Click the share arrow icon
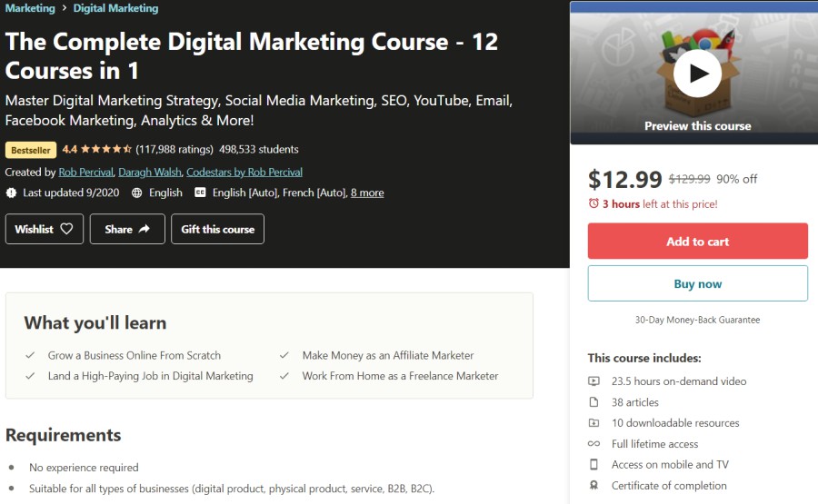Image resolution: width=818 pixels, height=504 pixels. pyautogui.click(x=145, y=228)
